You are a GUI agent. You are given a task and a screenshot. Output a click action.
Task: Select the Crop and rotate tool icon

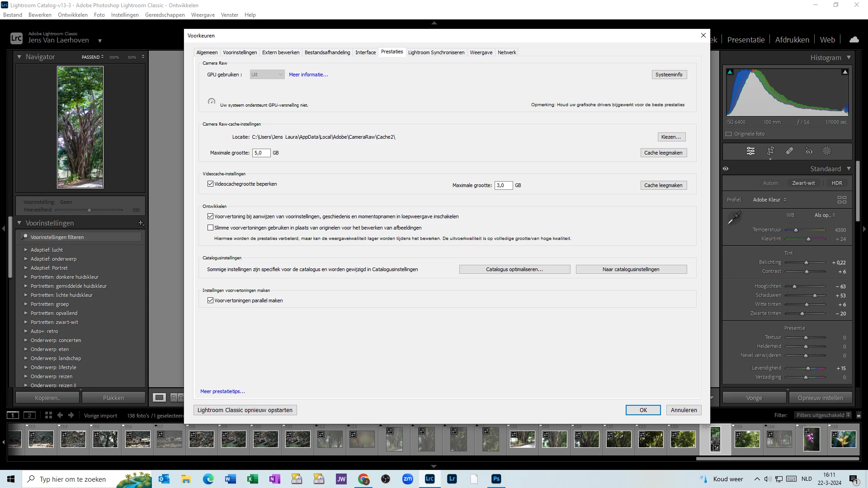point(770,151)
